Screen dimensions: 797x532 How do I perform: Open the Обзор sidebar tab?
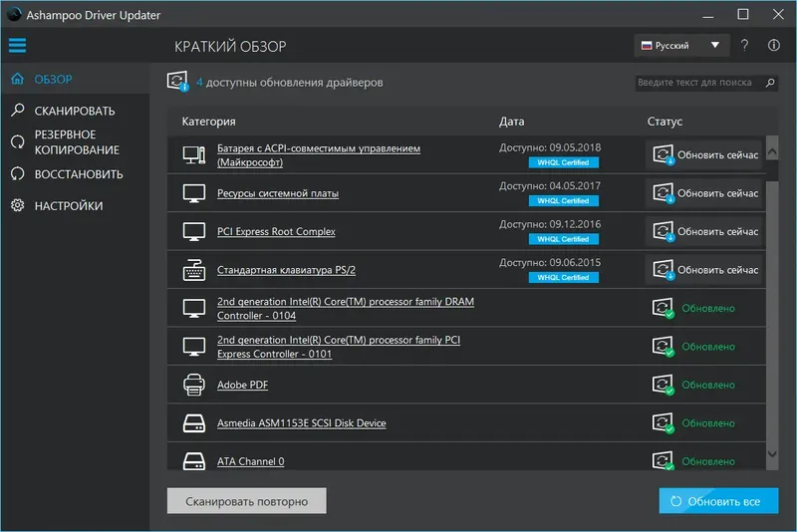click(53, 79)
